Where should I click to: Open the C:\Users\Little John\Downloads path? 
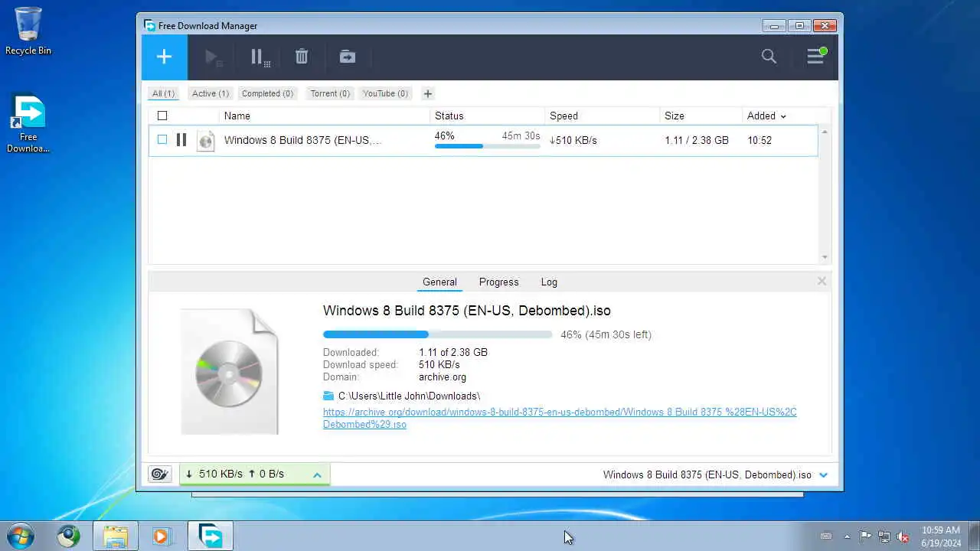[x=409, y=396]
